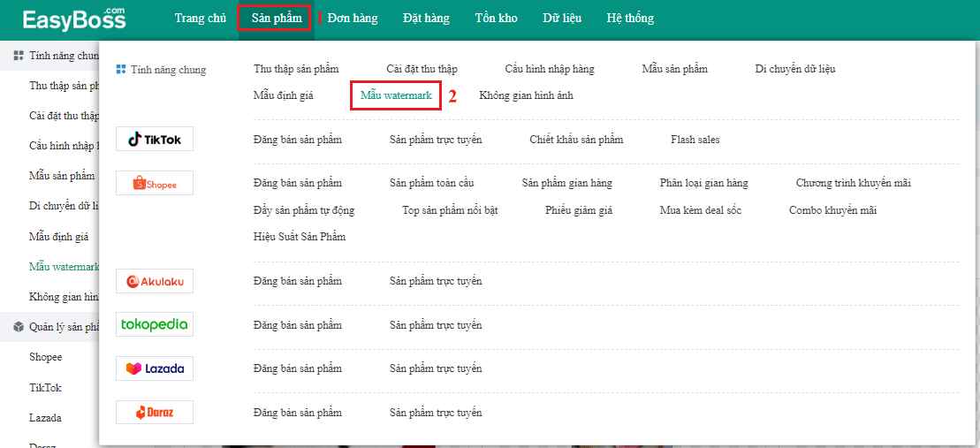Open the Hệ thống menu
The height and width of the screenshot is (448, 980).
click(x=630, y=19)
